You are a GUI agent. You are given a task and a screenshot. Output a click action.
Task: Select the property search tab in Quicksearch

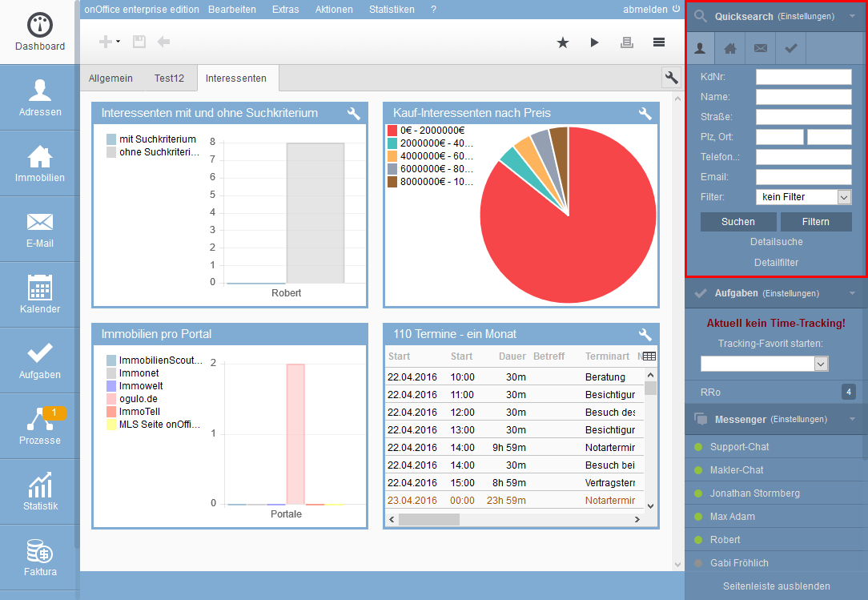(730, 48)
